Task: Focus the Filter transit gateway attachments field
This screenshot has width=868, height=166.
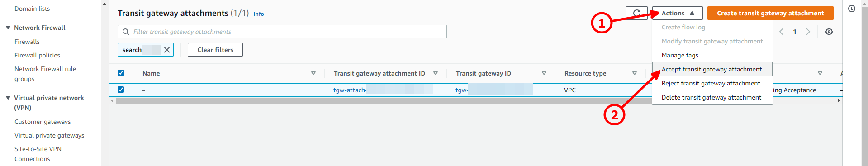Action: (x=282, y=32)
